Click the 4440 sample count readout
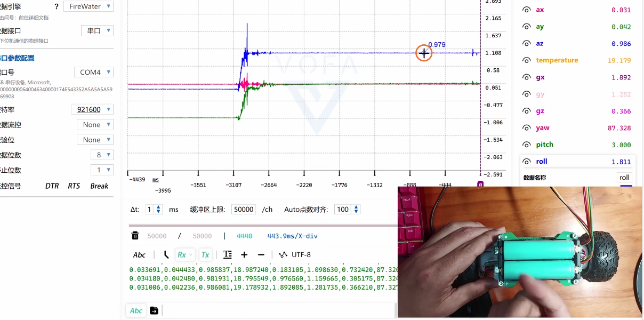 tap(244, 236)
